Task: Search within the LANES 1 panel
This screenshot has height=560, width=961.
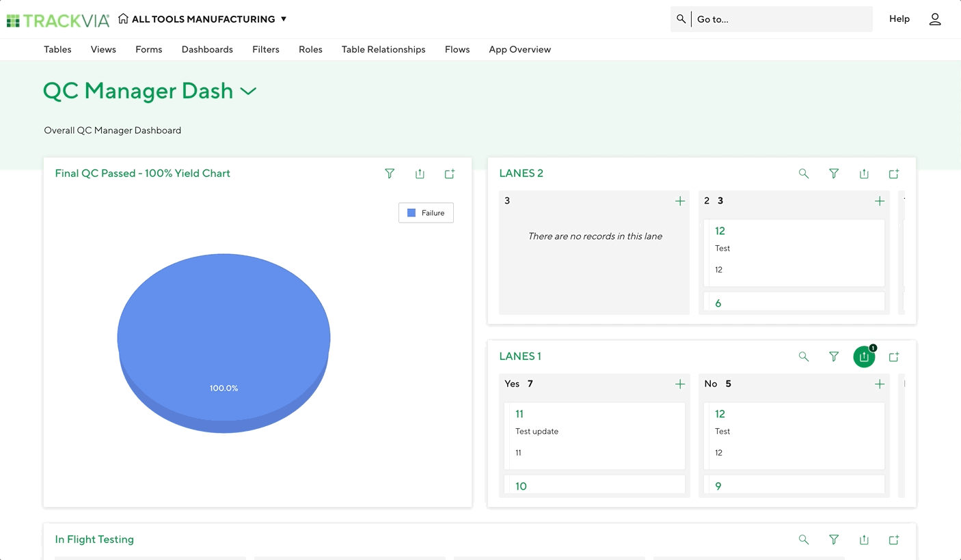Action: point(804,356)
